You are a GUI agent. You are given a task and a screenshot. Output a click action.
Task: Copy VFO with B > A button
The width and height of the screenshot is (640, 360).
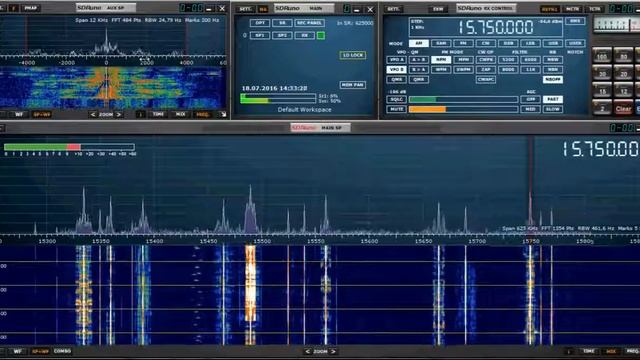point(419,69)
